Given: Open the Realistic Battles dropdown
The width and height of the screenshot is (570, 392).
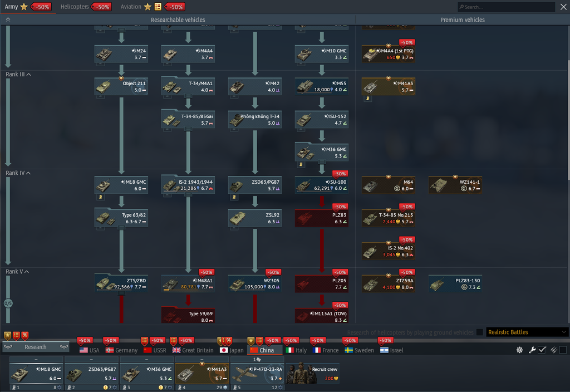Looking at the screenshot, I should click(527, 332).
